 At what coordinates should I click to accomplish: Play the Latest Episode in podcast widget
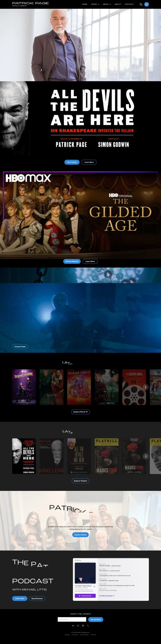[x=85, y=596]
